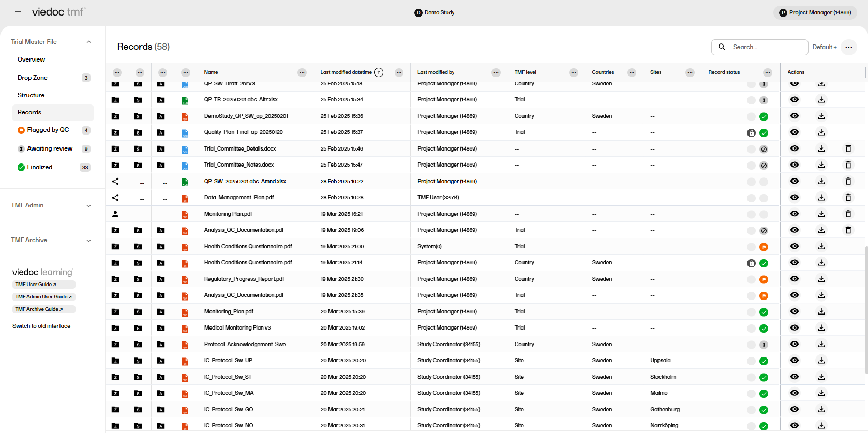Download the Data_Management_Plan.pdf record
Viewport: 868px width, 433px height.
point(821,198)
